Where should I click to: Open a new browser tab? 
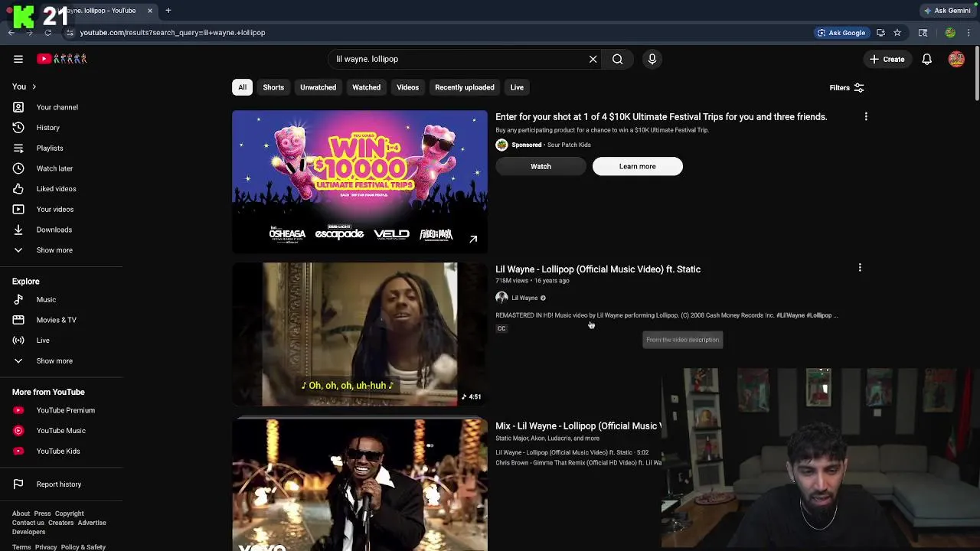[x=168, y=11]
